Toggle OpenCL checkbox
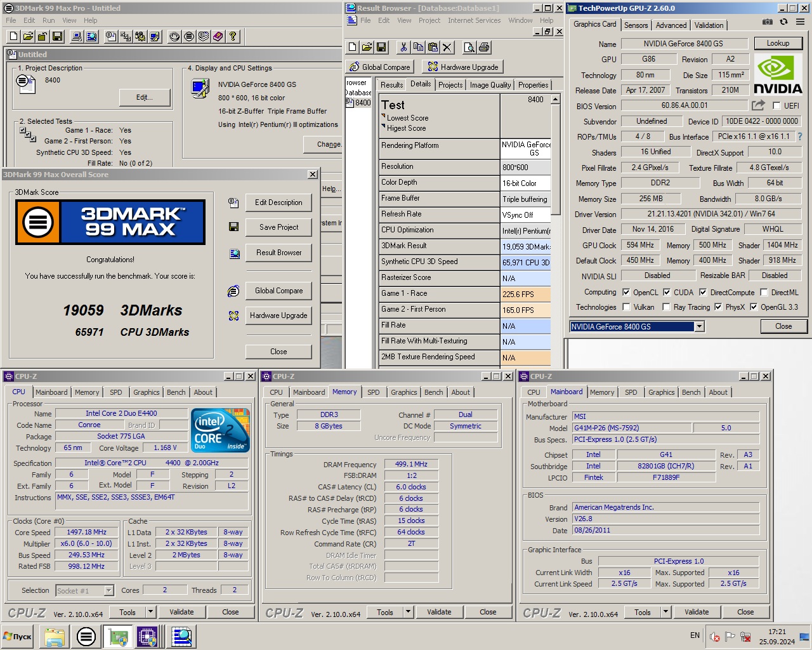The width and height of the screenshot is (812, 650). [626, 293]
